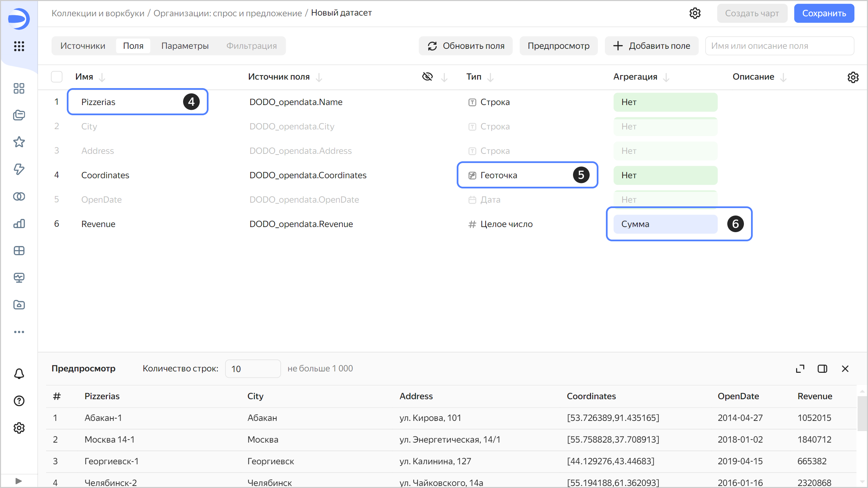Switch preview panel to side layout
The width and height of the screenshot is (868, 488).
(x=822, y=369)
